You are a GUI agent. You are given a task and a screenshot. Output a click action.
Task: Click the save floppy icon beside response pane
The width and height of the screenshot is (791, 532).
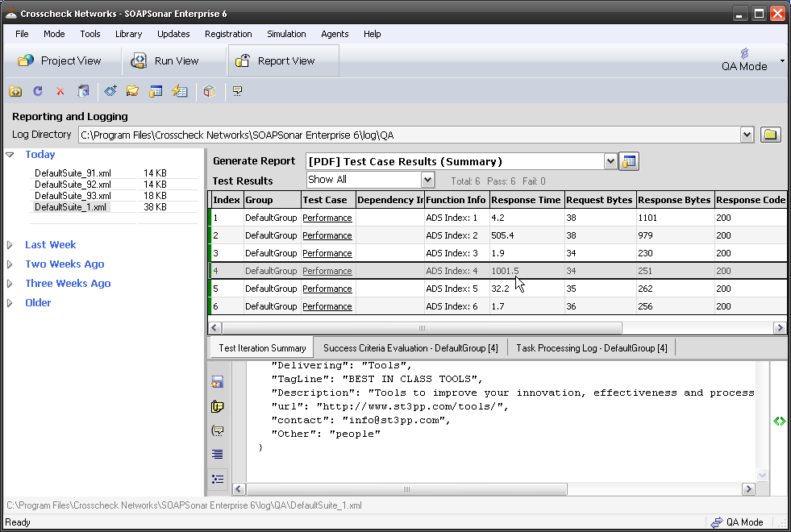click(218, 382)
